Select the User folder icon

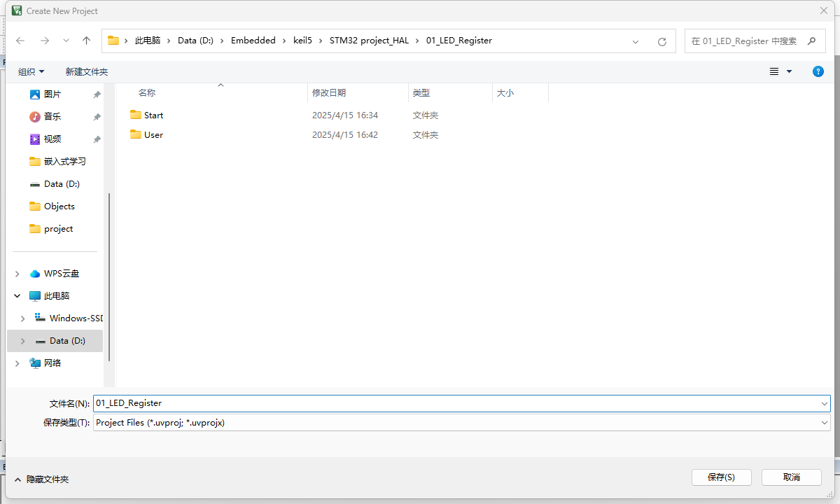136,134
